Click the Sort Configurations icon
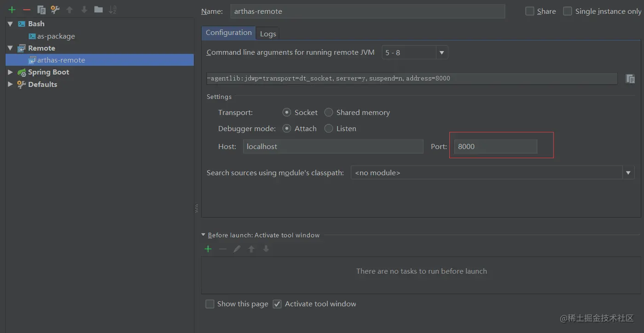Image resolution: width=644 pixels, height=333 pixels. (113, 10)
